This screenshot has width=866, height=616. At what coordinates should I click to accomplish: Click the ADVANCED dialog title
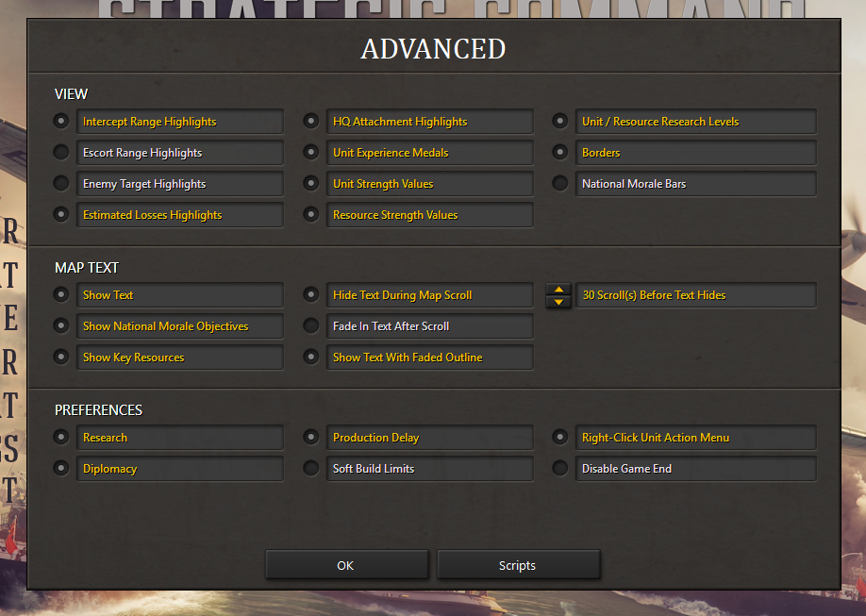(434, 49)
